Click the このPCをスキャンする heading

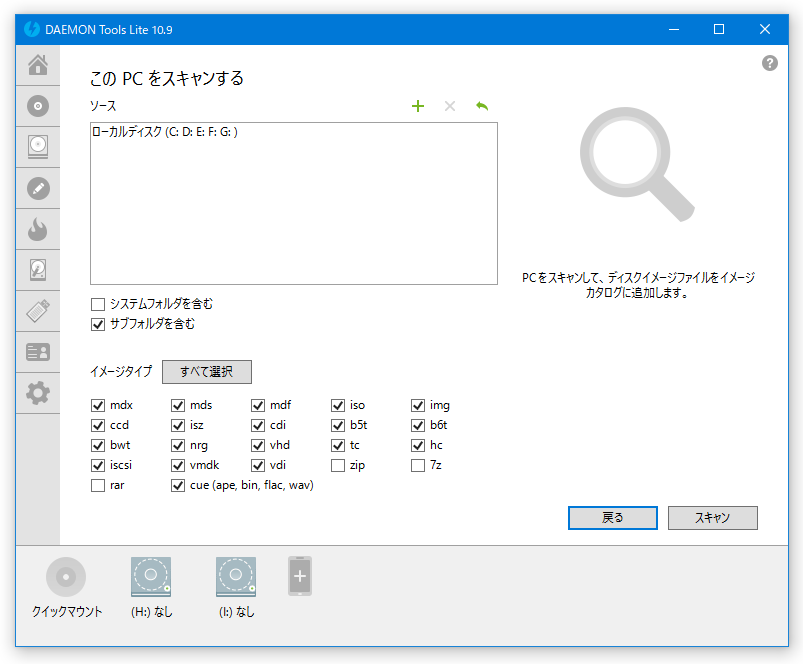167,78
